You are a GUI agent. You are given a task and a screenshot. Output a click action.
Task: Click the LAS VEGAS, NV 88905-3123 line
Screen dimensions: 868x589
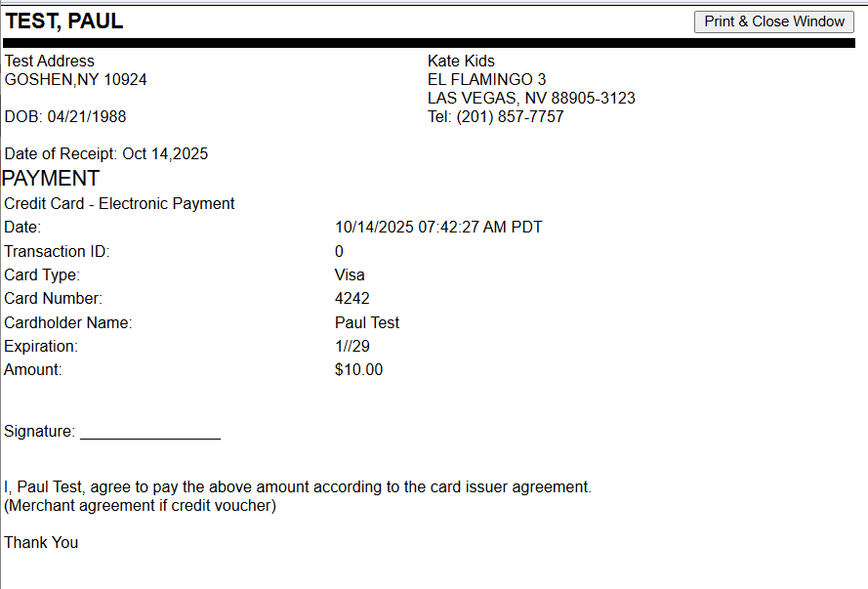tap(531, 98)
